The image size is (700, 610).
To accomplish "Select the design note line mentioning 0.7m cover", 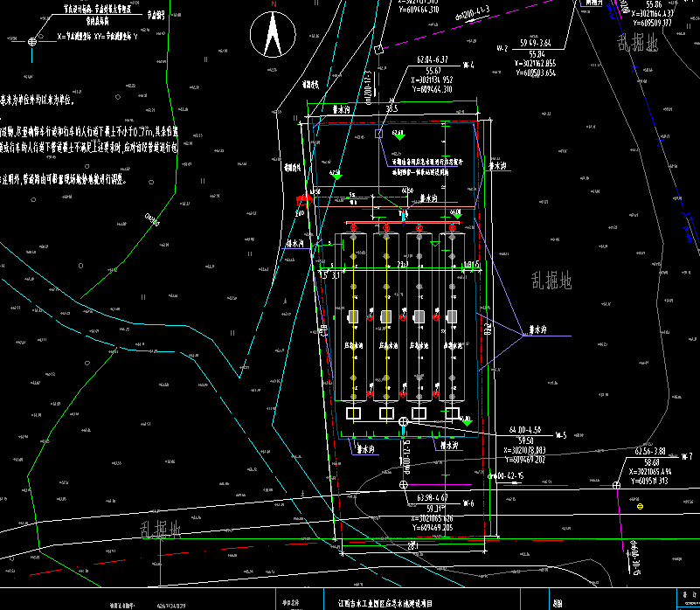I will pyautogui.click(x=89, y=132).
